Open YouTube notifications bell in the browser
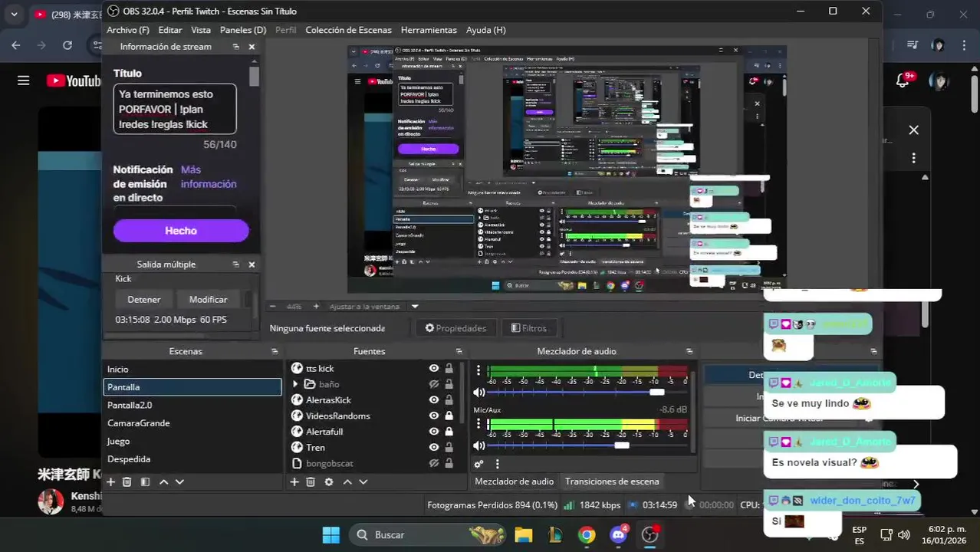980x552 pixels. tap(903, 80)
